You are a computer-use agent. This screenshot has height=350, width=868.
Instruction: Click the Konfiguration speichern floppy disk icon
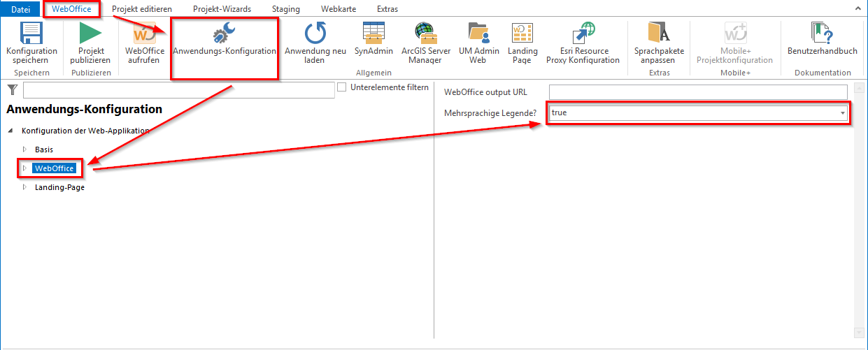pos(31,33)
